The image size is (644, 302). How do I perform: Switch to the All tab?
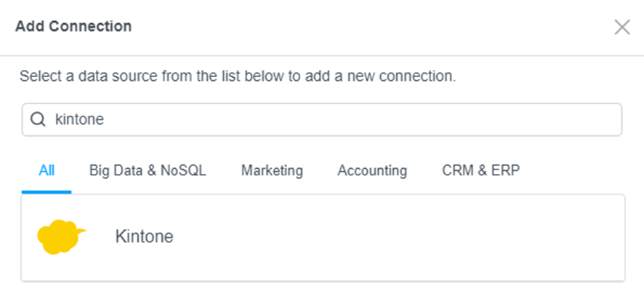point(47,170)
